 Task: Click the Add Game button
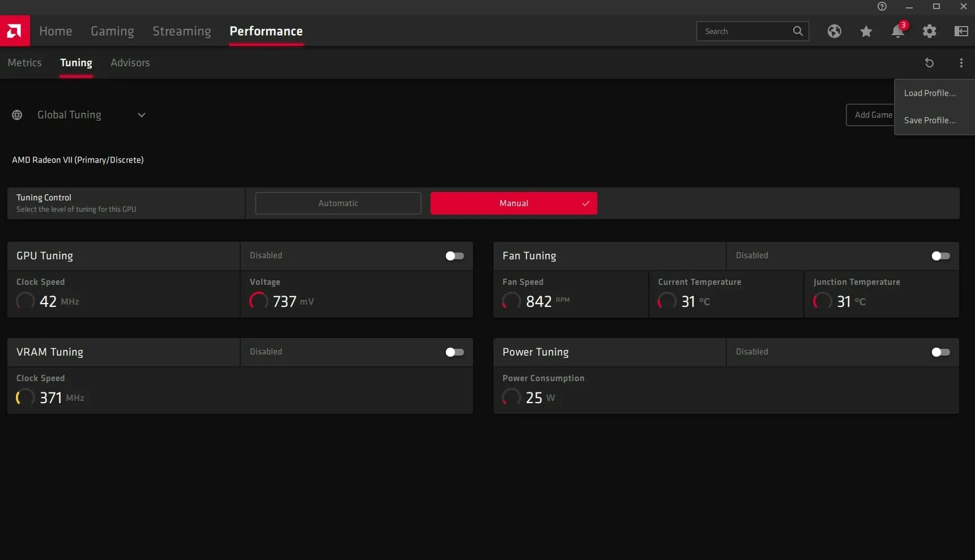click(x=871, y=115)
